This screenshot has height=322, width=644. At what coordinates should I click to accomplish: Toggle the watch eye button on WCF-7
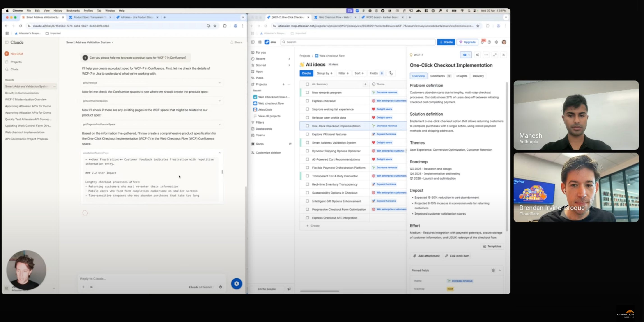(466, 55)
